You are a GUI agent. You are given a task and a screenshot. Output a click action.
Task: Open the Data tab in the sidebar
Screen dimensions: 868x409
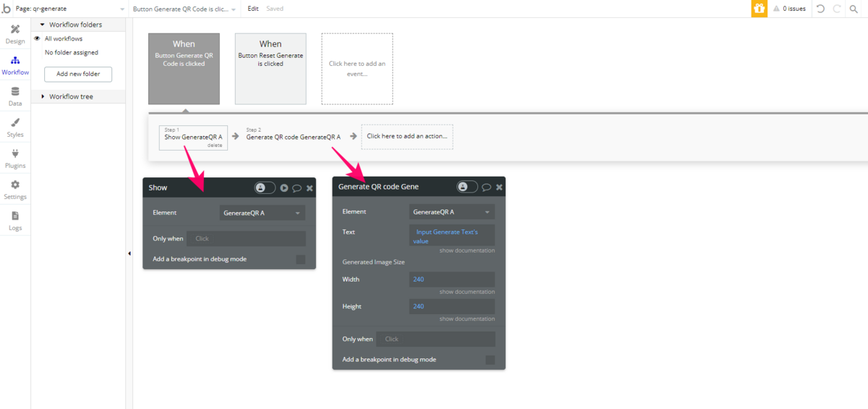[15, 96]
